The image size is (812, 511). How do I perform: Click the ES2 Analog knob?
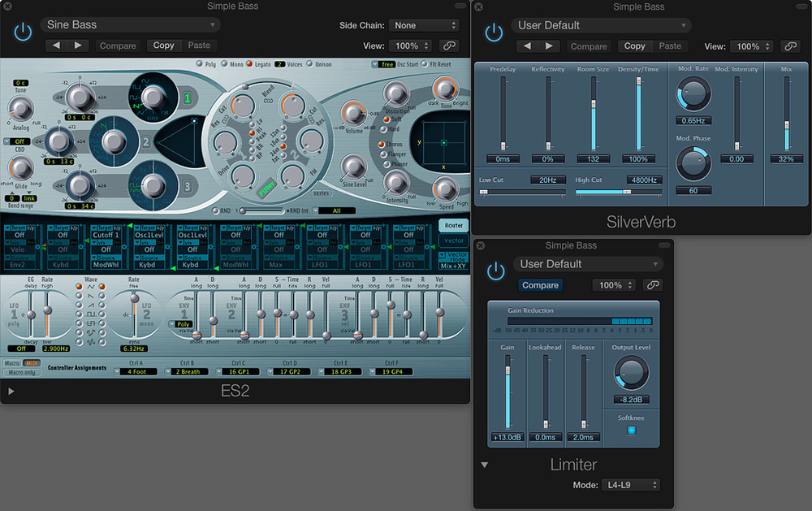pos(21,110)
